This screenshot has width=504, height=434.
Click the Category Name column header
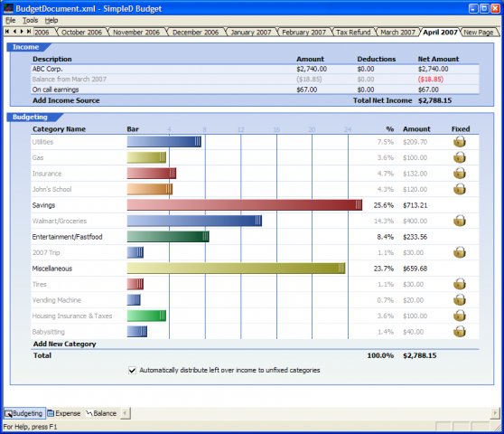(59, 129)
